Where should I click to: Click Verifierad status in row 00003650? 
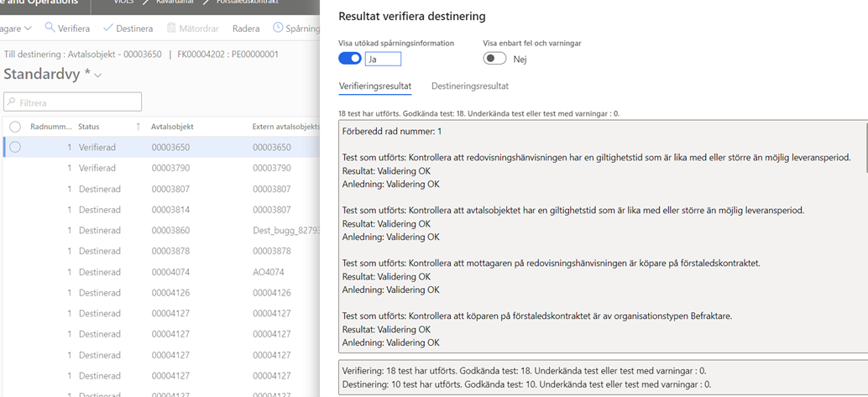(97, 148)
